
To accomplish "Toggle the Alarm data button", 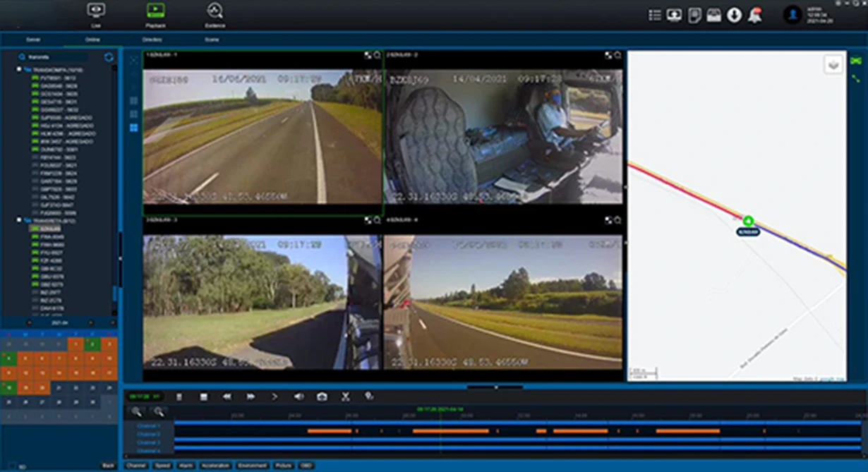I will tap(186, 466).
